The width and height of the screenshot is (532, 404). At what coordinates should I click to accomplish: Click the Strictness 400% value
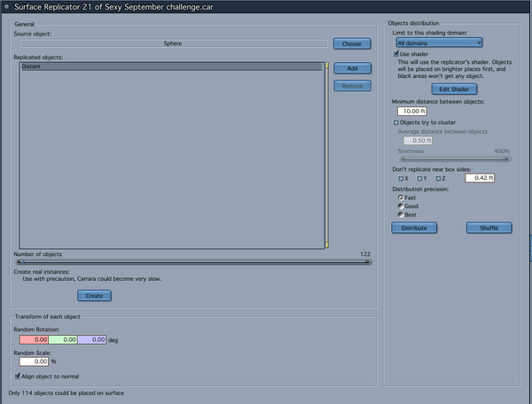pos(502,151)
